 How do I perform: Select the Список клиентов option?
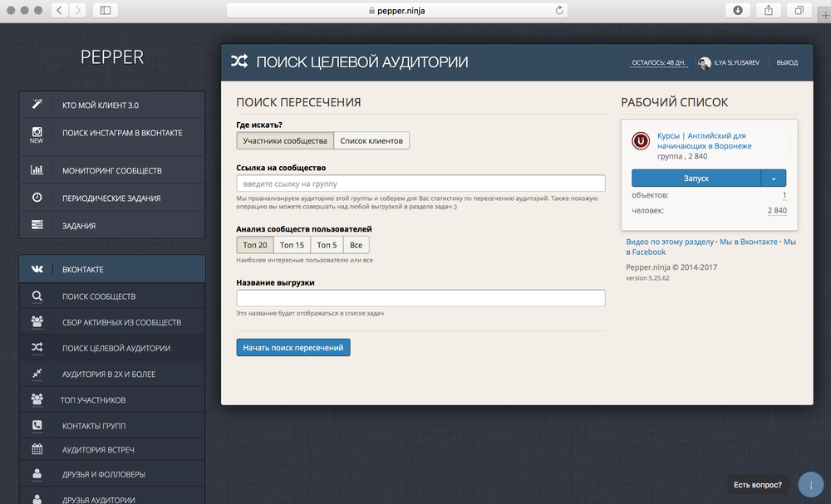click(371, 141)
